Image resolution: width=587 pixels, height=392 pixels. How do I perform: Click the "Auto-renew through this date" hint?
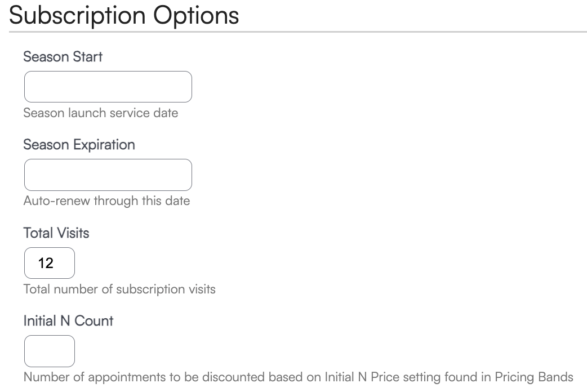click(x=106, y=201)
